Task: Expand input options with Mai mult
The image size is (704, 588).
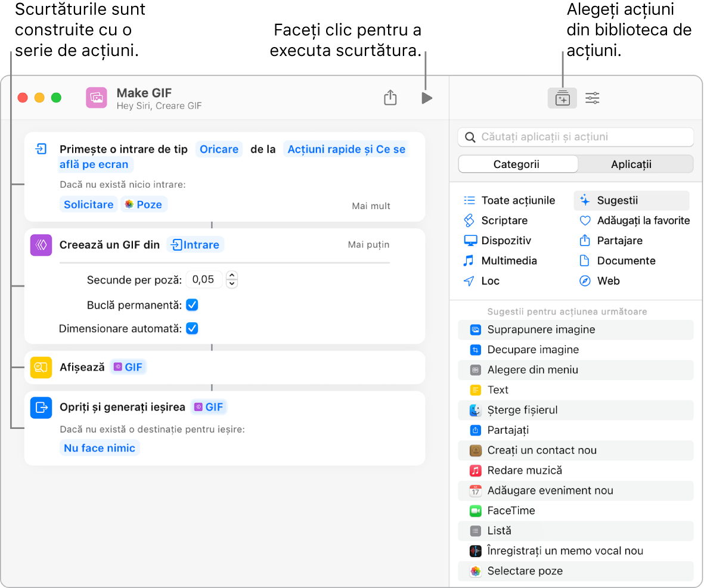Action: click(371, 206)
